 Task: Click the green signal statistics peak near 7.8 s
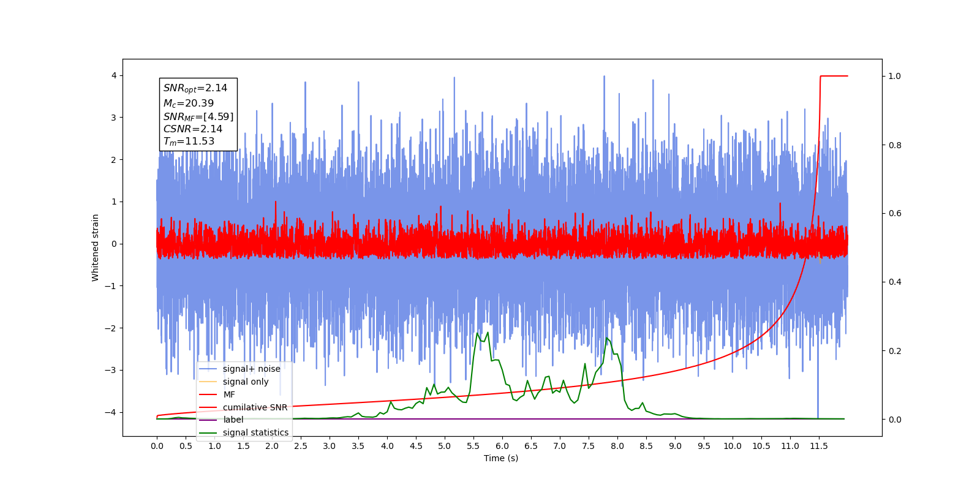click(x=607, y=339)
